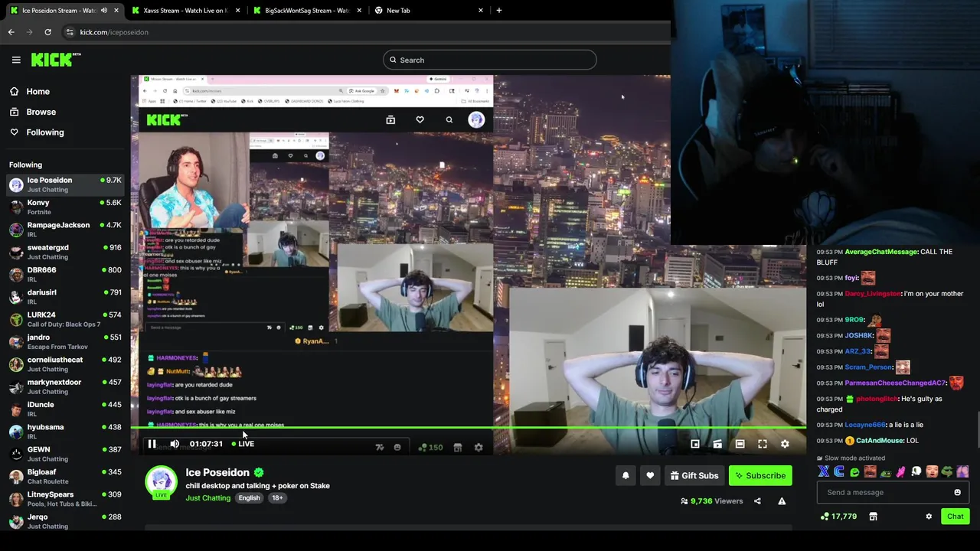Click the green stream progress bar
Image resolution: width=980 pixels, height=551 pixels.
[468, 428]
